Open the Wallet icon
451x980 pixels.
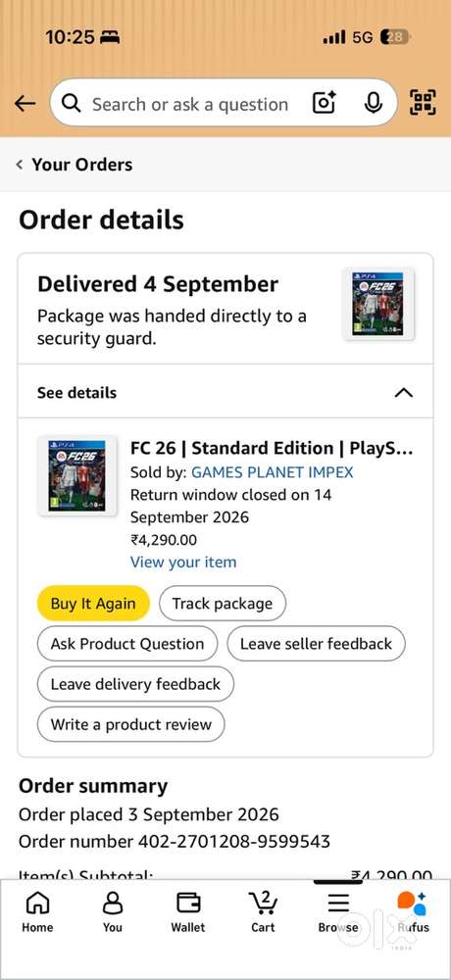tap(187, 911)
